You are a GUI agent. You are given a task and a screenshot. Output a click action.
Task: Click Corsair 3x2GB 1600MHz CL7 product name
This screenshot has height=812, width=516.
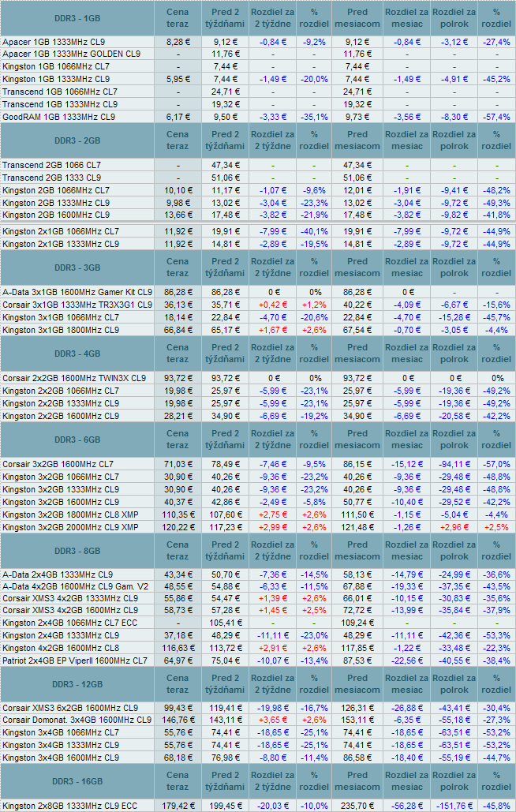pos(58,464)
